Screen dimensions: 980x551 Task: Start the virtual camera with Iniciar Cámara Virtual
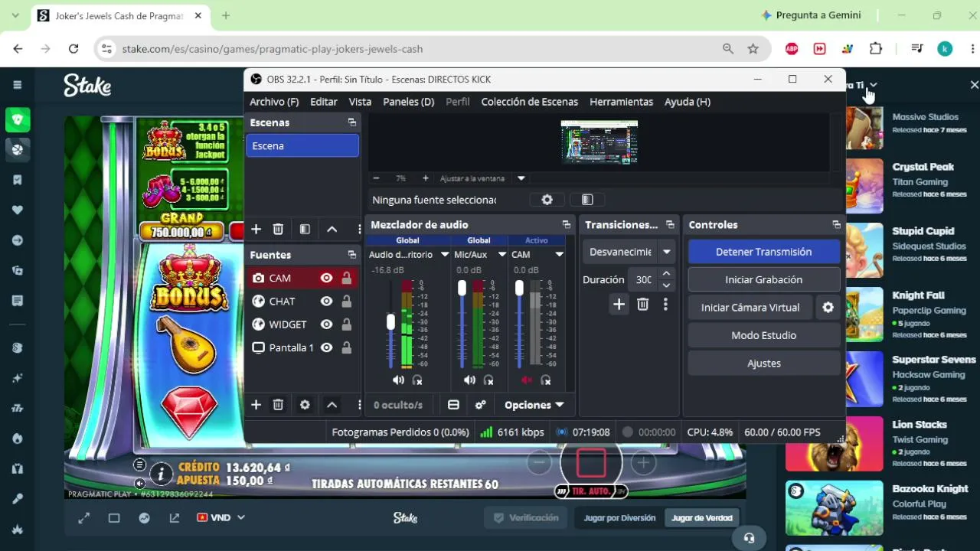[750, 308]
